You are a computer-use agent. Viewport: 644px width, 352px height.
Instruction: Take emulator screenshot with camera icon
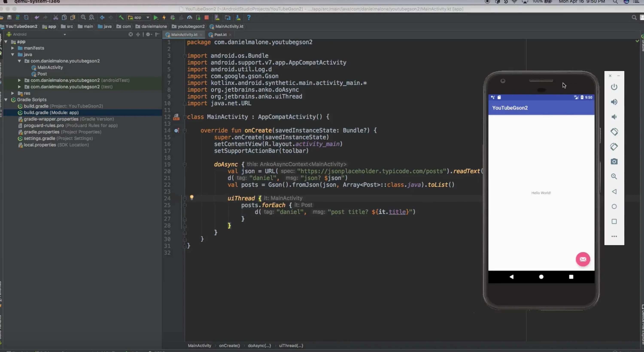(x=614, y=161)
